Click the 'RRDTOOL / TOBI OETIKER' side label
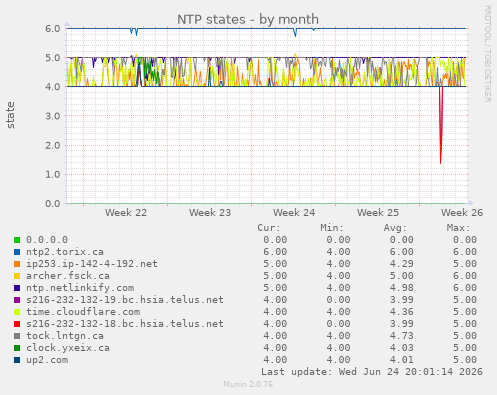This screenshot has height=395, width=497. [x=487, y=54]
